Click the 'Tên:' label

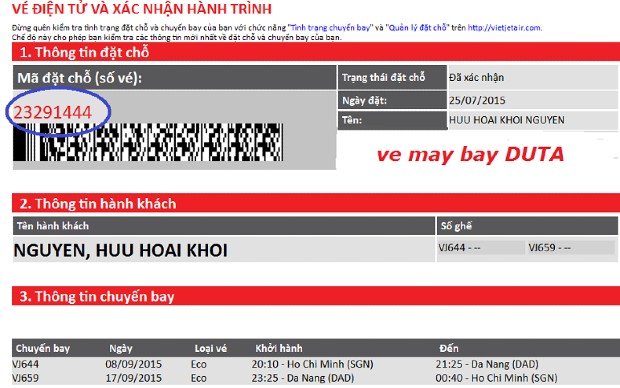click(x=352, y=120)
